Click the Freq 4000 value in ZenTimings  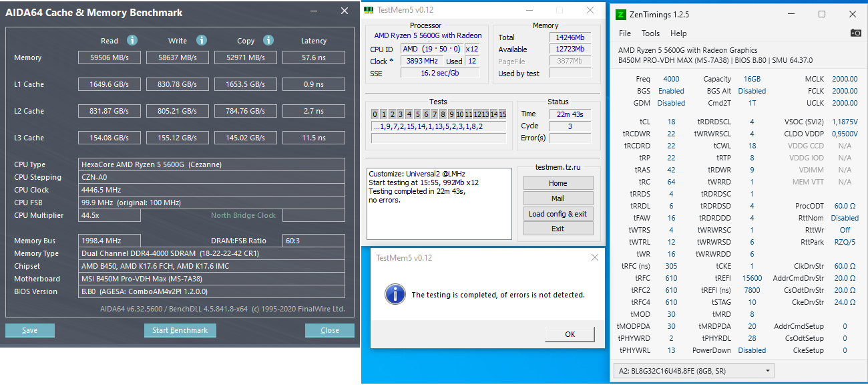point(671,79)
